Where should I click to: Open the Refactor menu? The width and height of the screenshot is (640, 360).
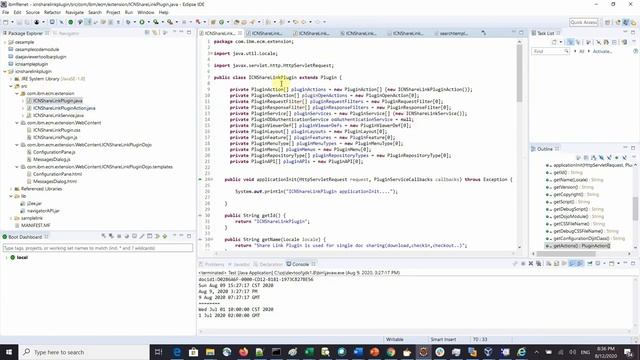click(x=52, y=12)
